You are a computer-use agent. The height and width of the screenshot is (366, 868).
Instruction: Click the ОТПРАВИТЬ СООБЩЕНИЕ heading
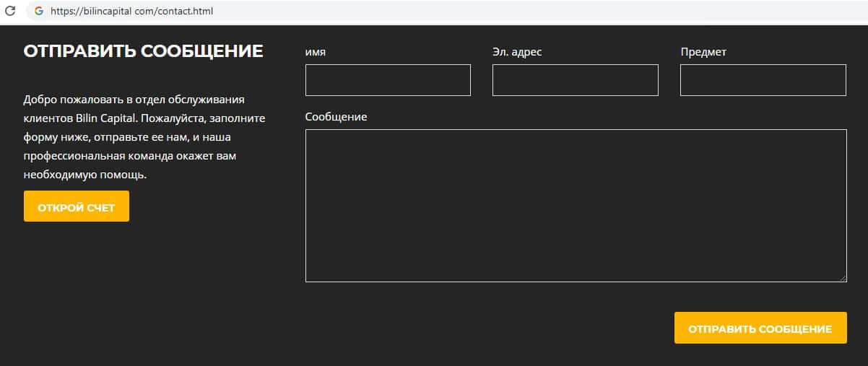tap(143, 51)
